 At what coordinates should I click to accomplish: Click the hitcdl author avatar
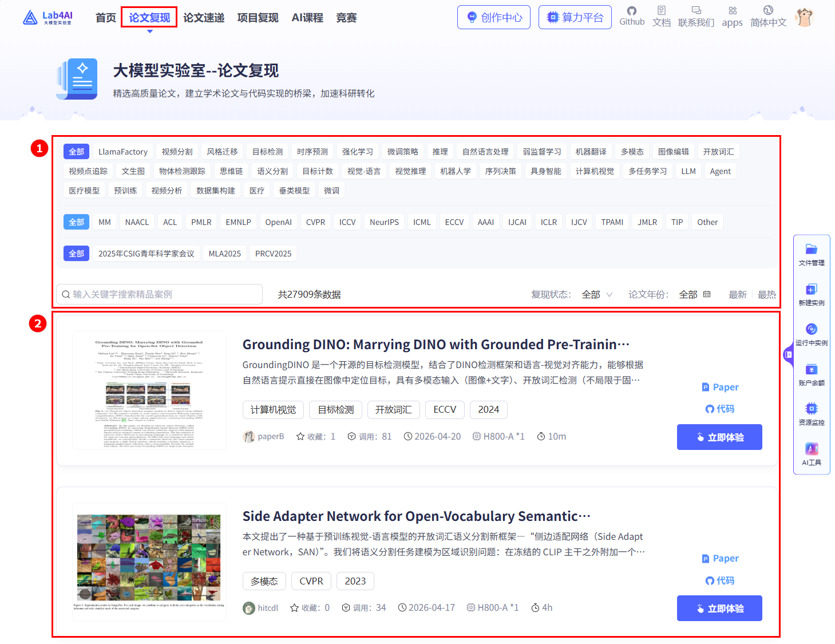pyautogui.click(x=248, y=608)
